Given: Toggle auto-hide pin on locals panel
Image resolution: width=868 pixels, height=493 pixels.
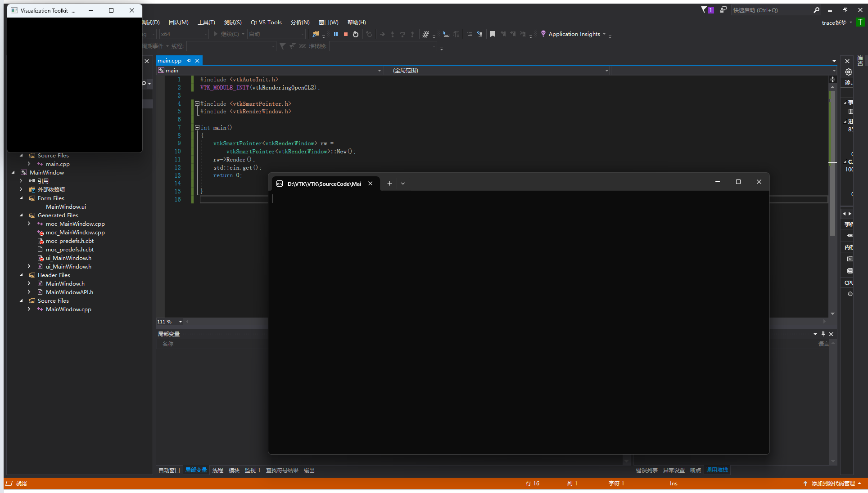Looking at the screenshot, I should click(823, 334).
